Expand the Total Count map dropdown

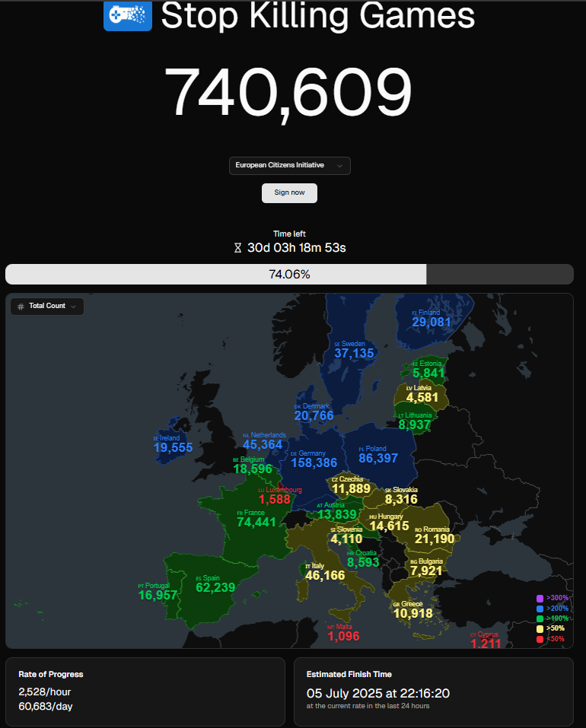tap(47, 307)
